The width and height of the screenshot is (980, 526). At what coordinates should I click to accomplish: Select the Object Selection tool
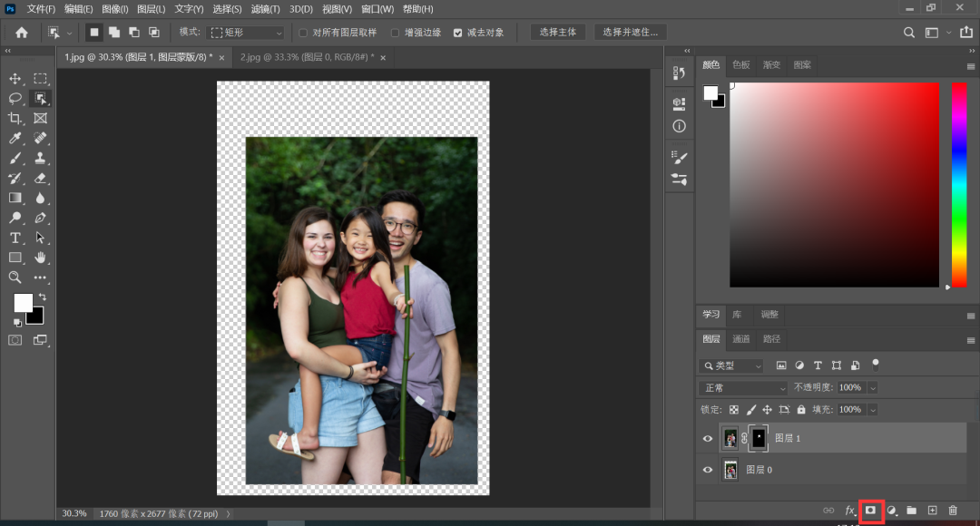tap(41, 98)
